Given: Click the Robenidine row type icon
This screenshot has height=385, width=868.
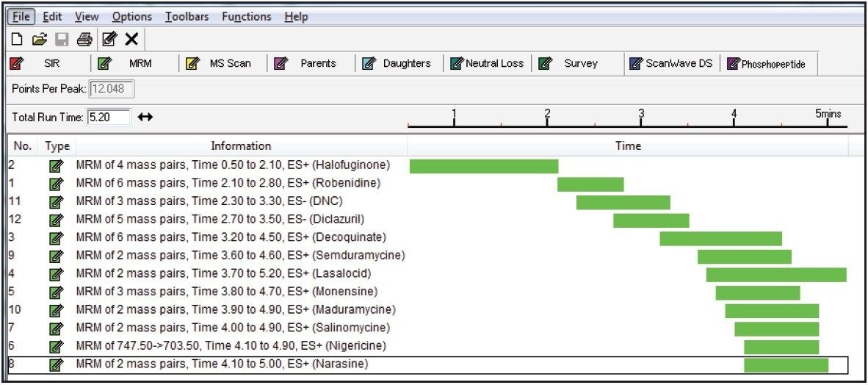Looking at the screenshot, I should [x=56, y=184].
